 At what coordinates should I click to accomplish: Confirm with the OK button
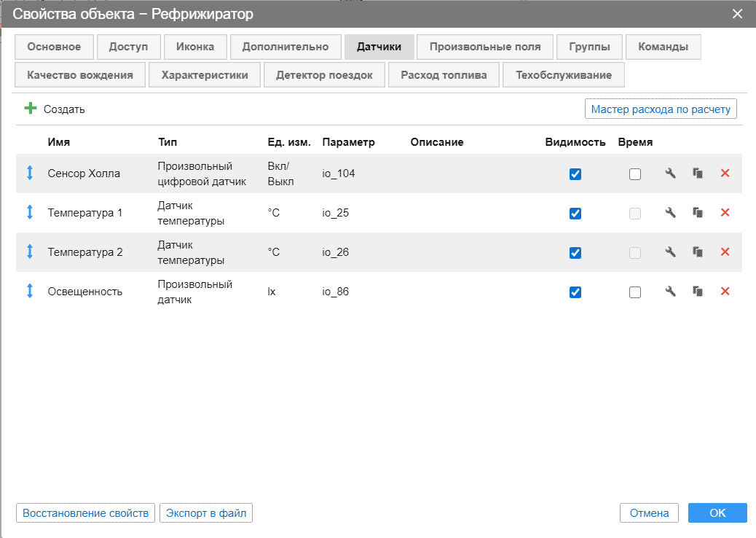(x=717, y=513)
